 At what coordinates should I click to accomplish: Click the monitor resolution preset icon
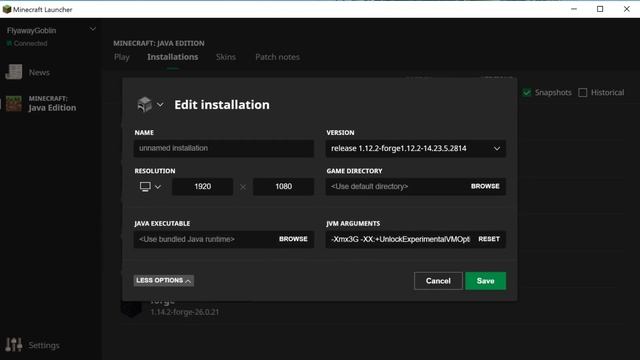145,187
